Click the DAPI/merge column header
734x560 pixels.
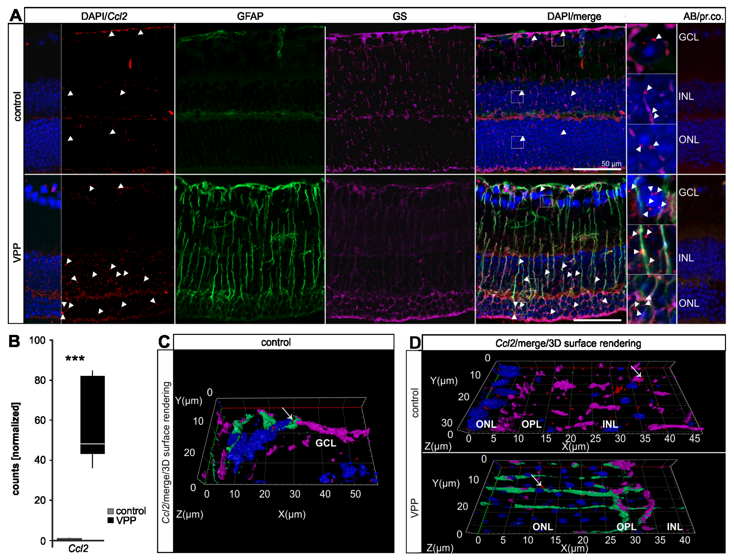pos(574,16)
